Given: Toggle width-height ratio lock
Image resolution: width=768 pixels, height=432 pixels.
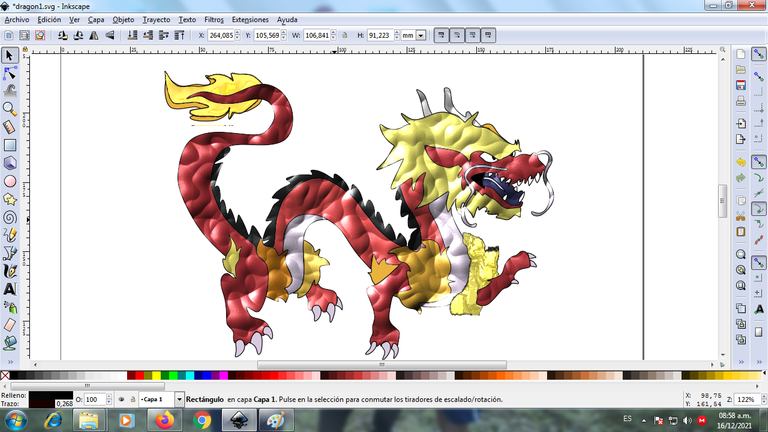Looking at the screenshot, I should [345, 35].
